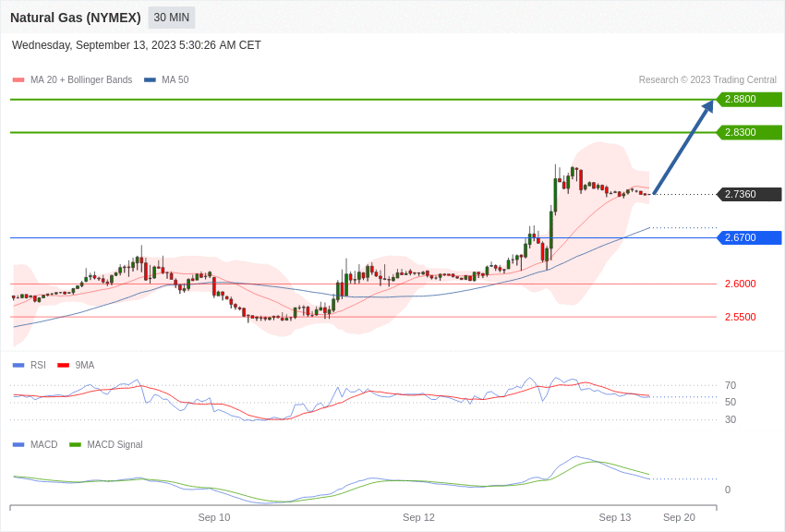Click the blue upward forecast arrow head

point(707,106)
